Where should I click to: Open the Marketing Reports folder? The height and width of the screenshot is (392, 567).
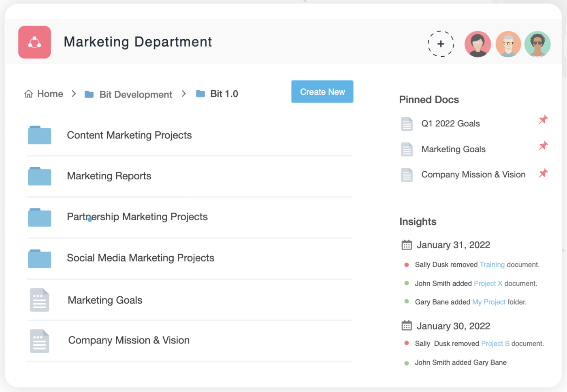[x=109, y=176]
